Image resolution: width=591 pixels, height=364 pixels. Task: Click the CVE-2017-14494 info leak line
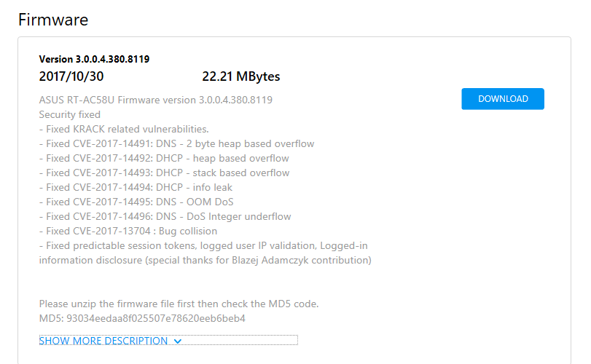click(x=136, y=187)
